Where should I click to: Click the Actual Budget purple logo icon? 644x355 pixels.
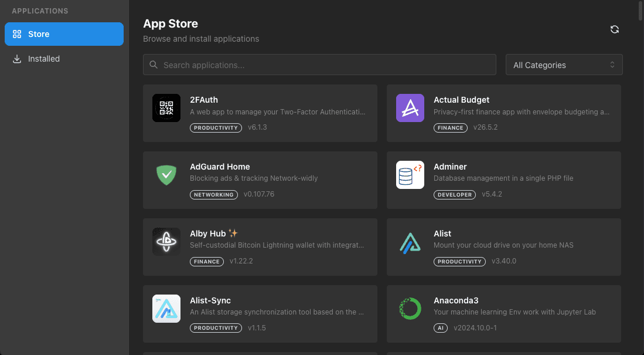[x=410, y=108]
